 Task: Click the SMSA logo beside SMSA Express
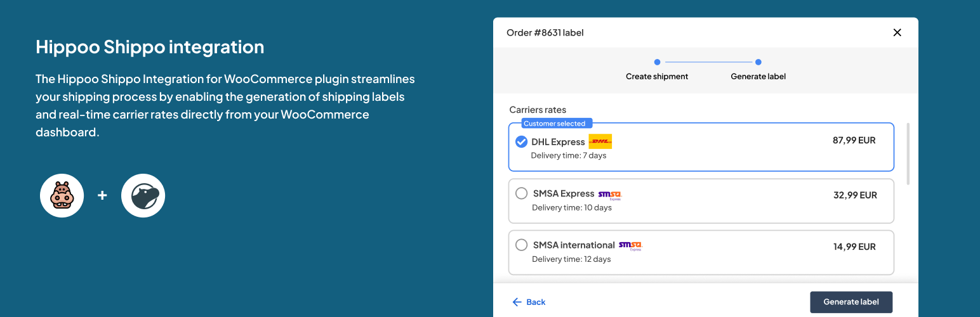[610, 195]
